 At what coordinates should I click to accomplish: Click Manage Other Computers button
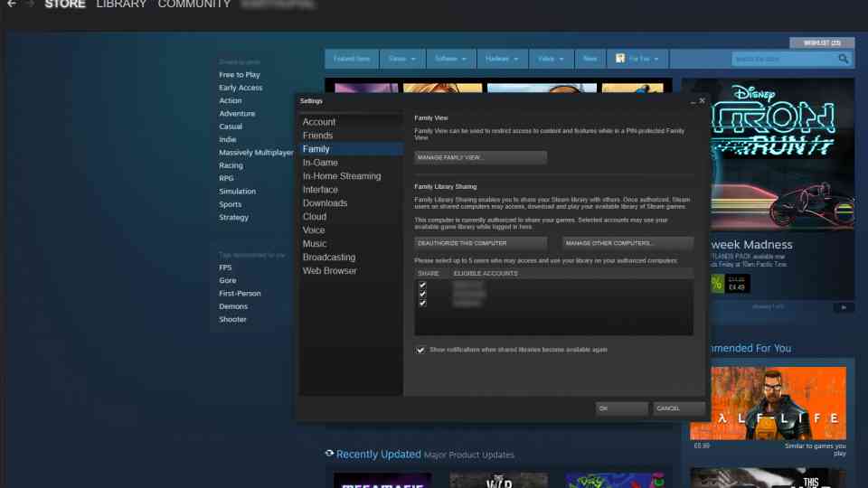(627, 243)
